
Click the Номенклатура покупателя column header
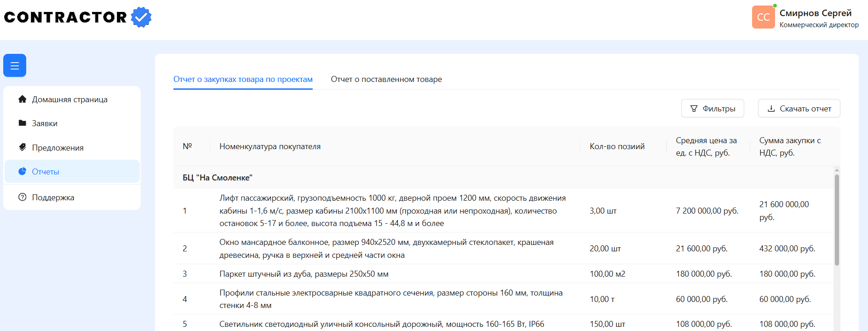pyautogui.click(x=270, y=146)
